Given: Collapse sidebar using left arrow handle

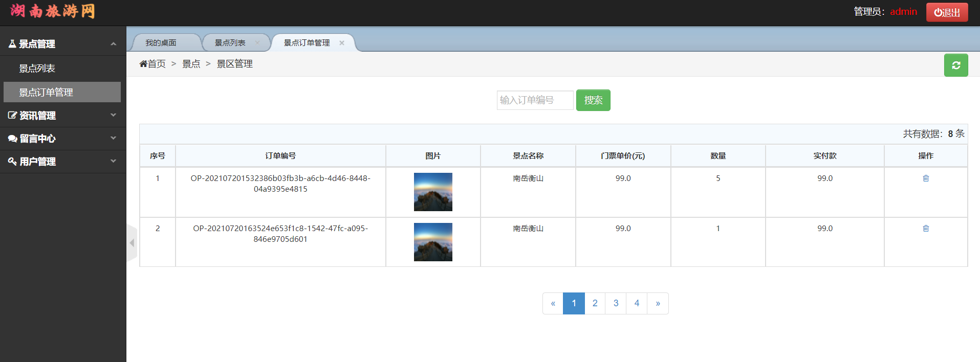Looking at the screenshot, I should click(132, 243).
